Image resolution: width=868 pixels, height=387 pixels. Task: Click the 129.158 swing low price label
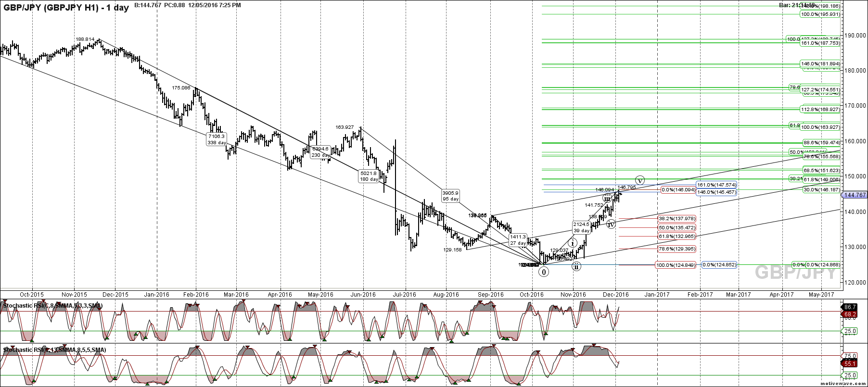click(452, 250)
